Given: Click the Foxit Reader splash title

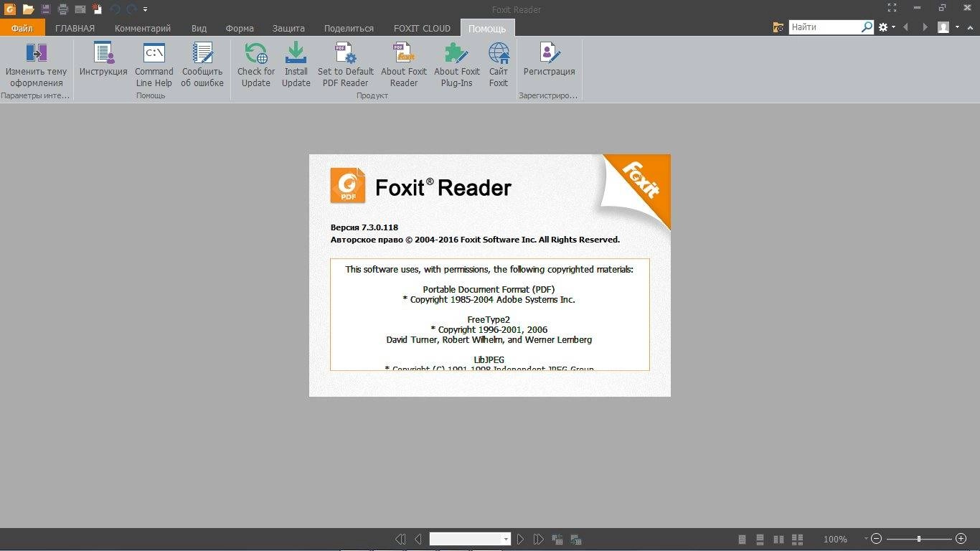Looking at the screenshot, I should (443, 187).
